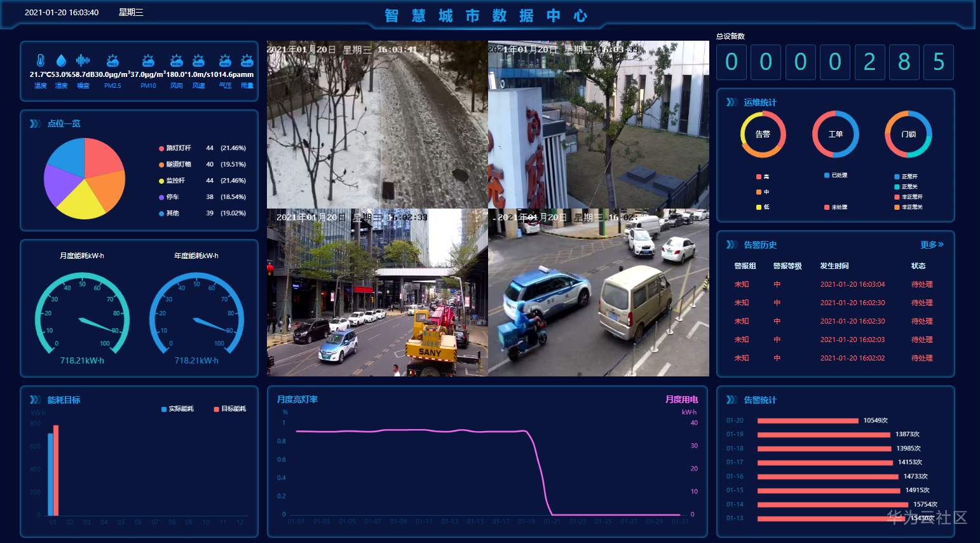Toggle the 已处理 work order legend

coord(836,175)
